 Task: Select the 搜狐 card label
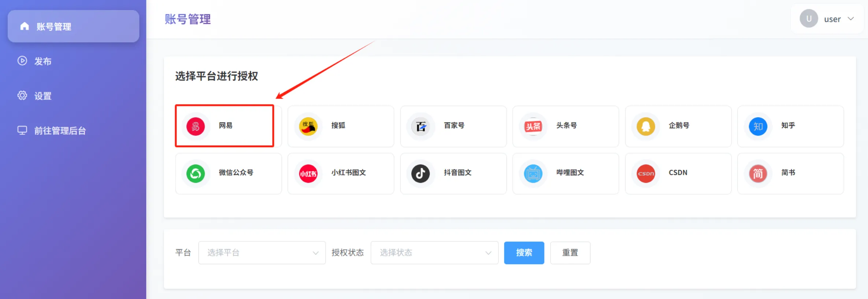click(x=338, y=125)
